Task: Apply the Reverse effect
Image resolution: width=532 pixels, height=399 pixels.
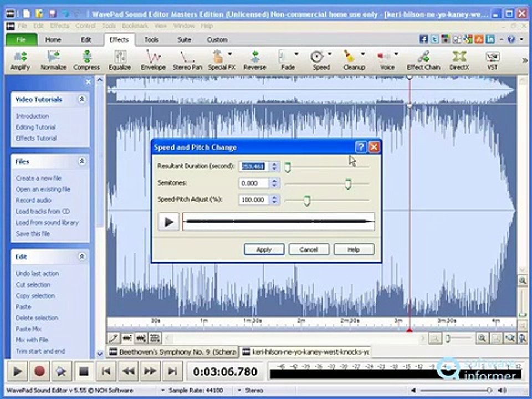Action: pyautogui.click(x=254, y=60)
